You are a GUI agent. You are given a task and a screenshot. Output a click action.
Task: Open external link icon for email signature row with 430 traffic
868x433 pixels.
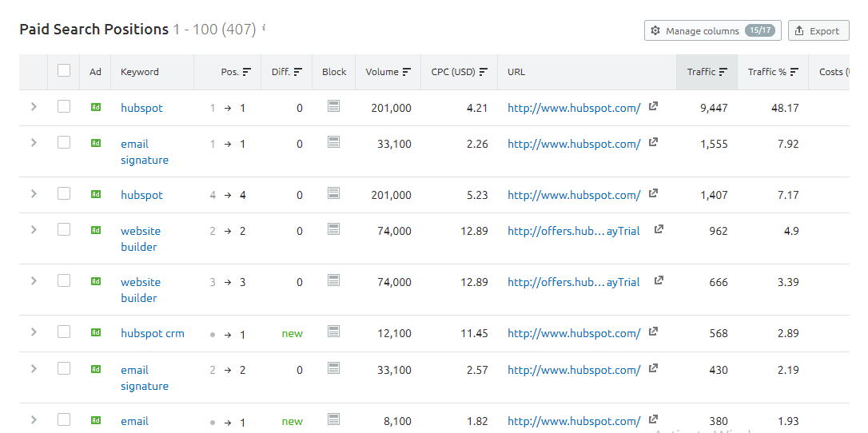click(653, 367)
